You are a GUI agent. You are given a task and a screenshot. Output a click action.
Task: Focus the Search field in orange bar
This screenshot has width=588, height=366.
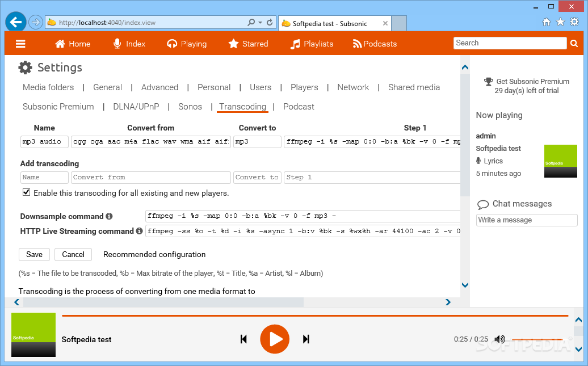click(x=510, y=43)
